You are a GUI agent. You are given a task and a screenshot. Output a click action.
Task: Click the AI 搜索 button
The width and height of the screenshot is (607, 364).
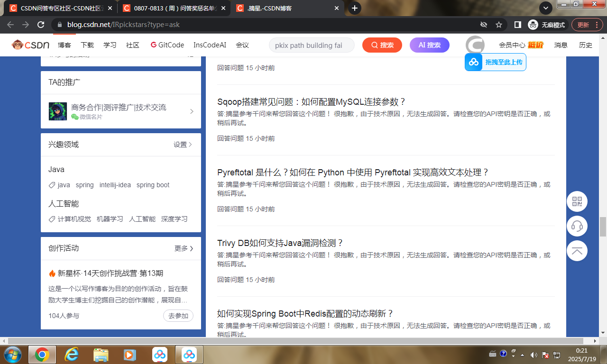(430, 45)
